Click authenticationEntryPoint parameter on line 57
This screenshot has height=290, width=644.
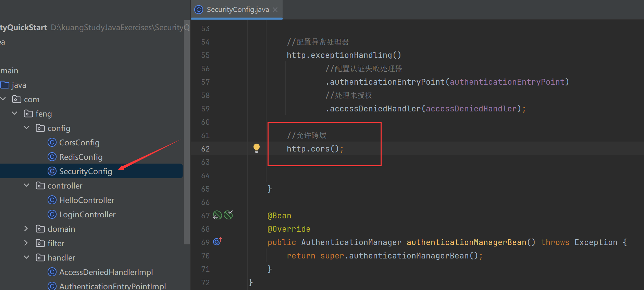[507, 82]
